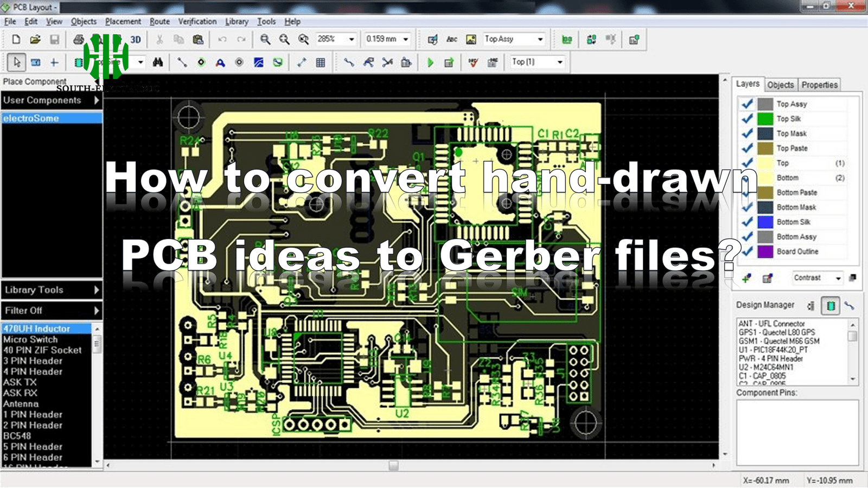Open the binoculars find tool
Screen dimensions: 868x488
(x=158, y=62)
